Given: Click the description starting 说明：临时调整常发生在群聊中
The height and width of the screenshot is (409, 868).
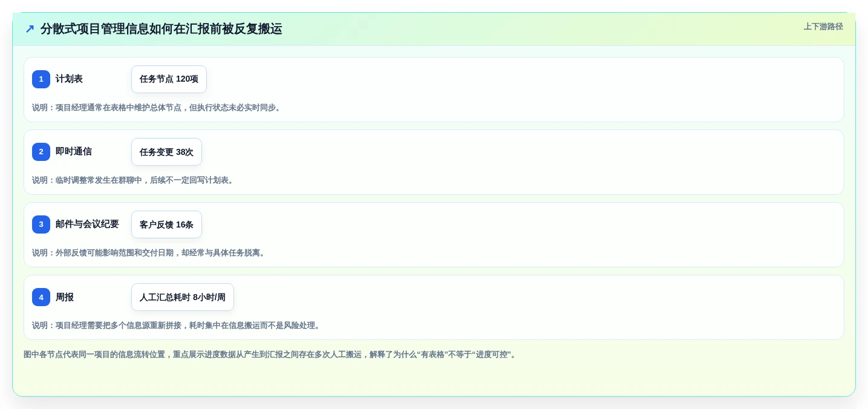Looking at the screenshot, I should [x=134, y=180].
